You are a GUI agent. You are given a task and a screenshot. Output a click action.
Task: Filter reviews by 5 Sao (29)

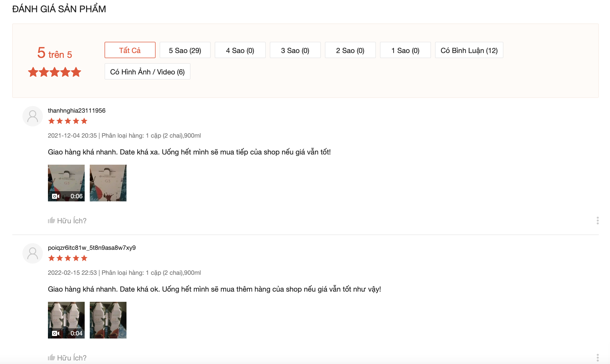(x=185, y=50)
